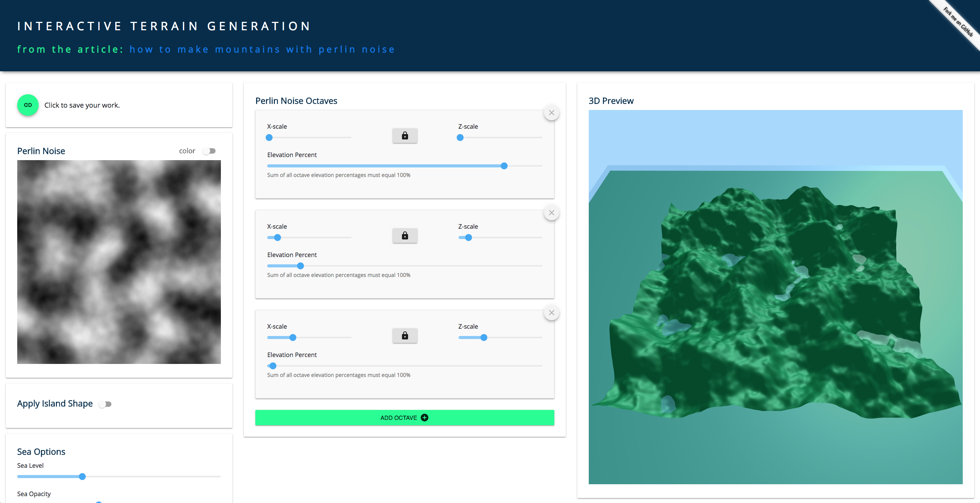Open the perlin noise article link
Image resolution: width=980 pixels, height=503 pixels.
pos(262,49)
